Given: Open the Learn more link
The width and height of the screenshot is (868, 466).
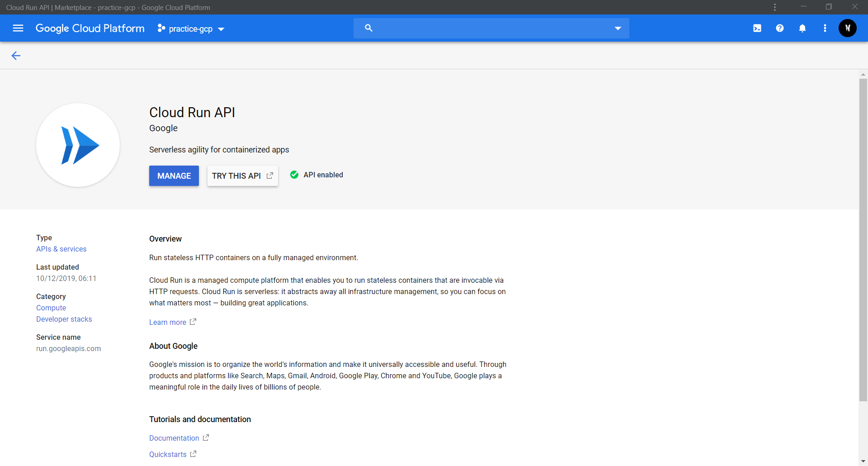Looking at the screenshot, I should [x=168, y=322].
